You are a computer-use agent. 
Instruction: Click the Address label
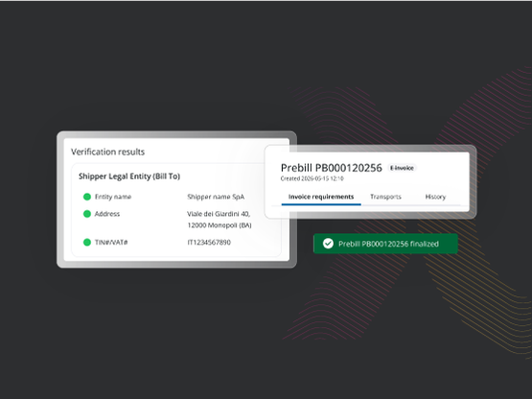click(106, 214)
